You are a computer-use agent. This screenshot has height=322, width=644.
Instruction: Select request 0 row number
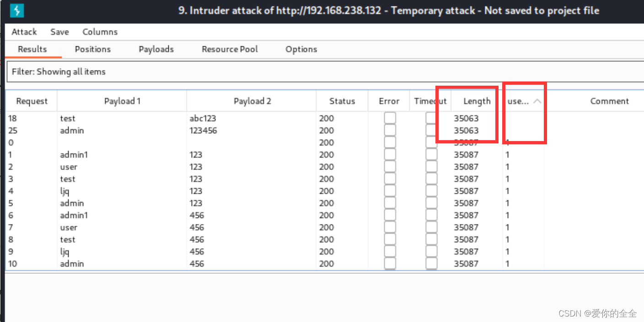click(x=11, y=142)
